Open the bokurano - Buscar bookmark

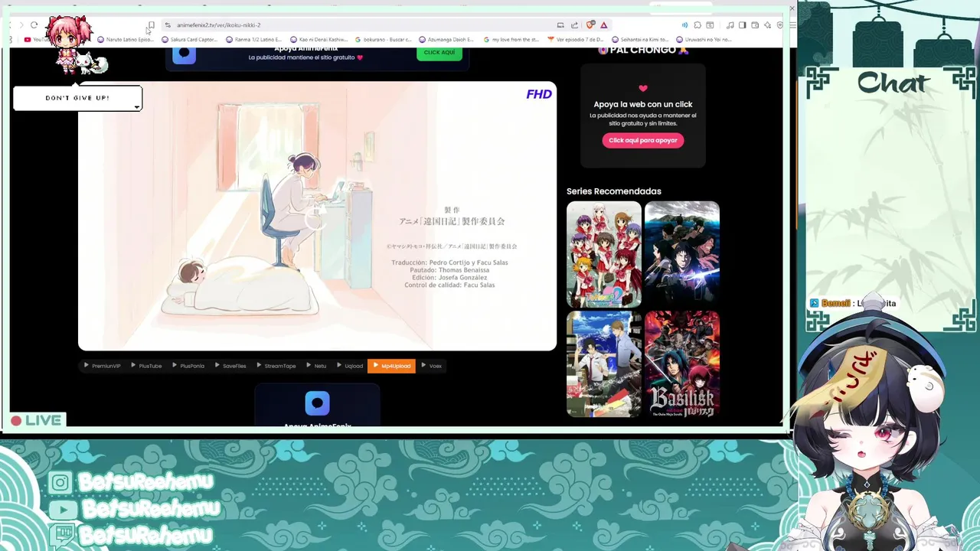(x=383, y=40)
